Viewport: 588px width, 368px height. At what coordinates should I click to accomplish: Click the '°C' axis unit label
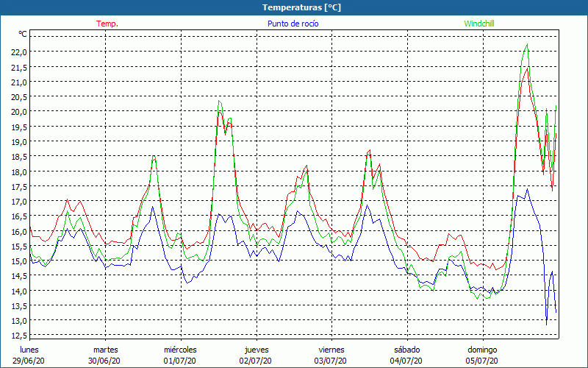pos(23,34)
